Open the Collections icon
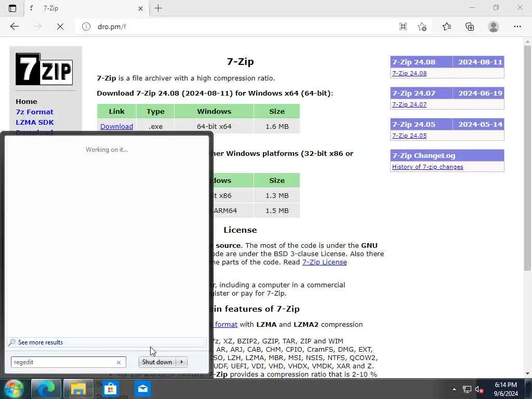 (x=470, y=26)
